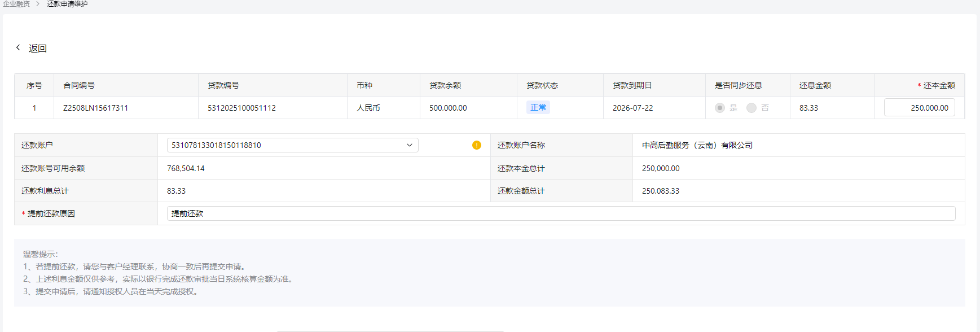
Task: Click the back arrow icon
Action: [18, 48]
